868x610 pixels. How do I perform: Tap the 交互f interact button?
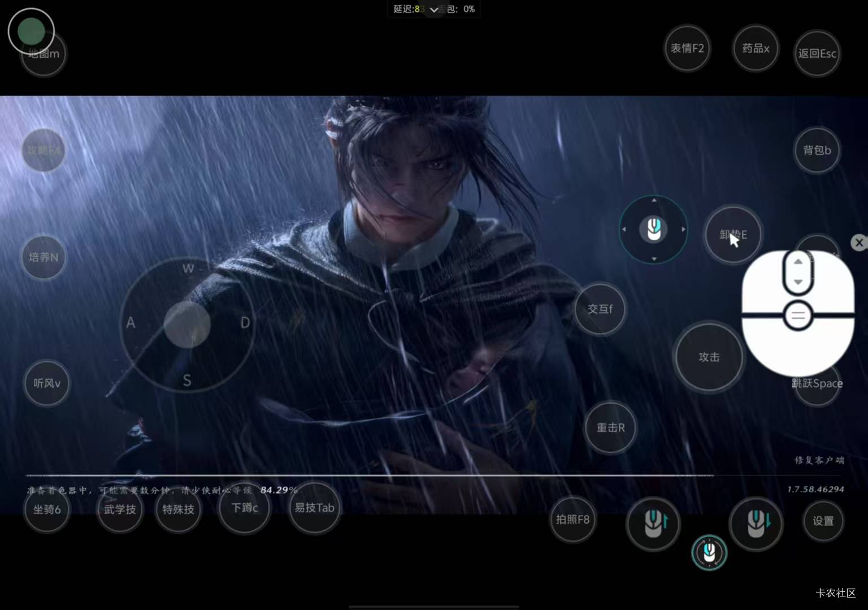[x=600, y=309]
